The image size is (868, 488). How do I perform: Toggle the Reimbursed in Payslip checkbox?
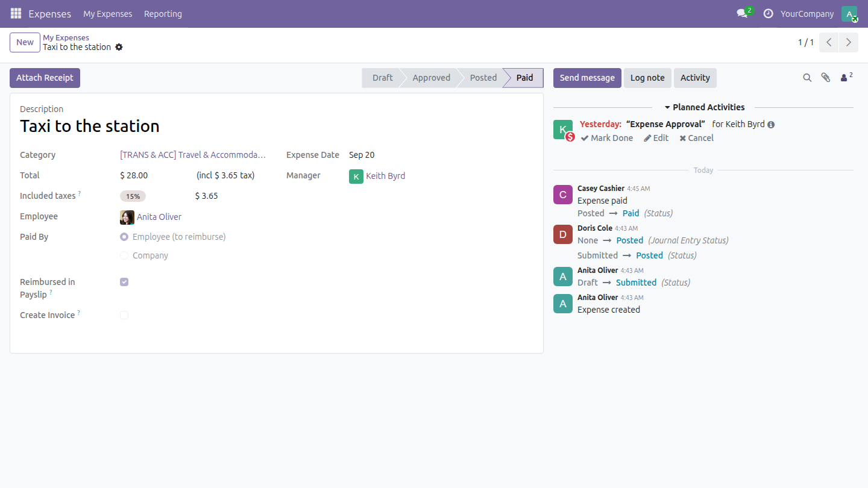(124, 282)
